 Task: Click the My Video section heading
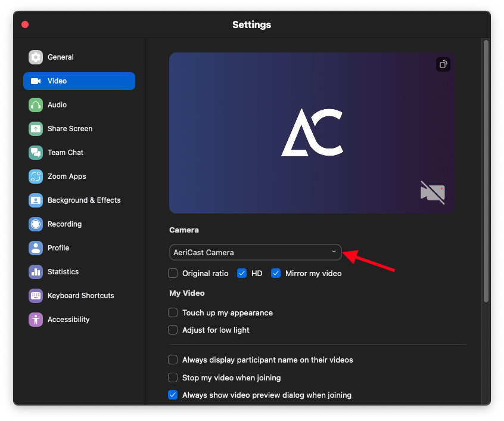[x=186, y=293]
